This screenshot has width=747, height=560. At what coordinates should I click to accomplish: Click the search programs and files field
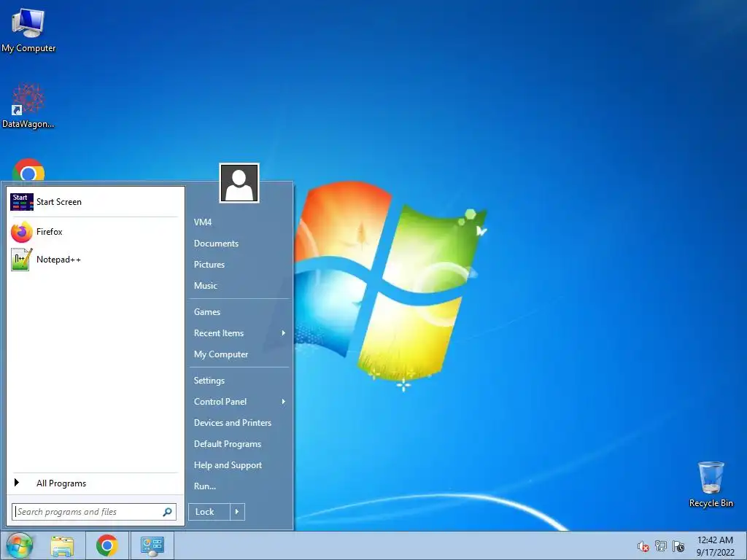point(94,512)
